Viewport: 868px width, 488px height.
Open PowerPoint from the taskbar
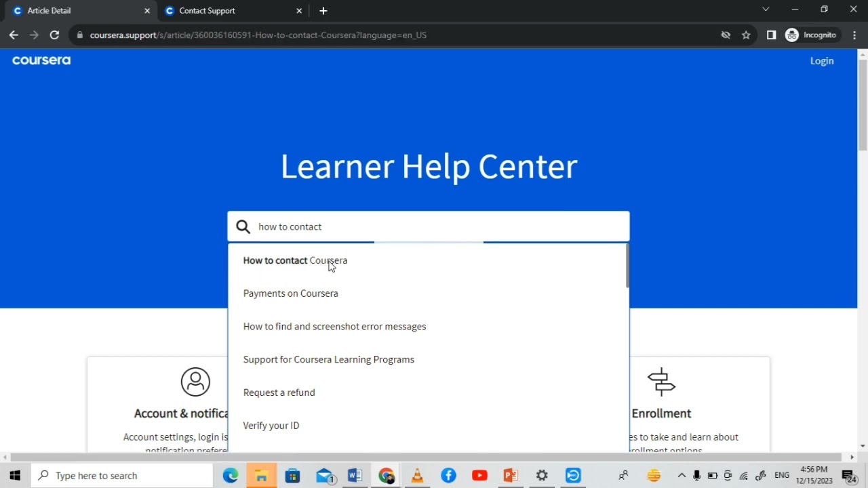pos(511,476)
